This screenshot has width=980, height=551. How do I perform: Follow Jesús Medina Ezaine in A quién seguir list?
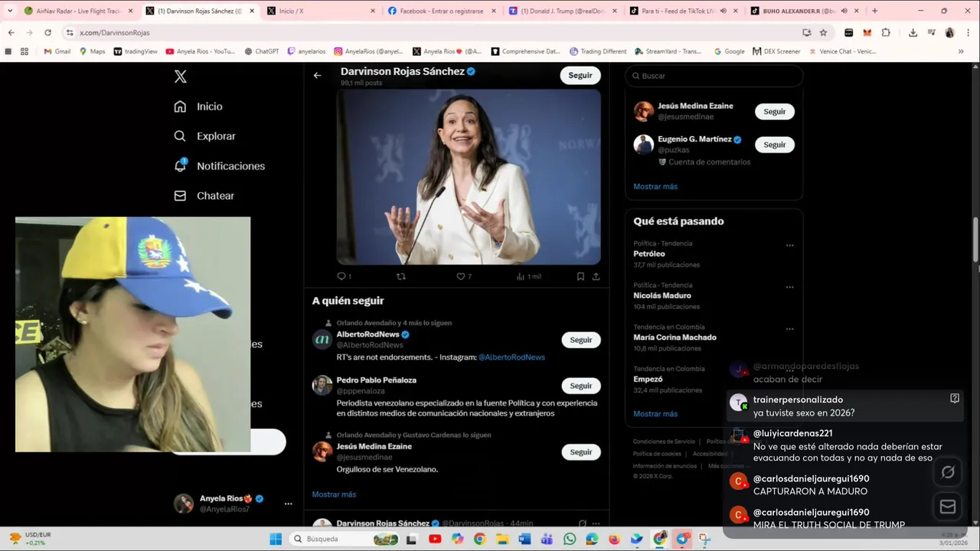click(x=580, y=452)
